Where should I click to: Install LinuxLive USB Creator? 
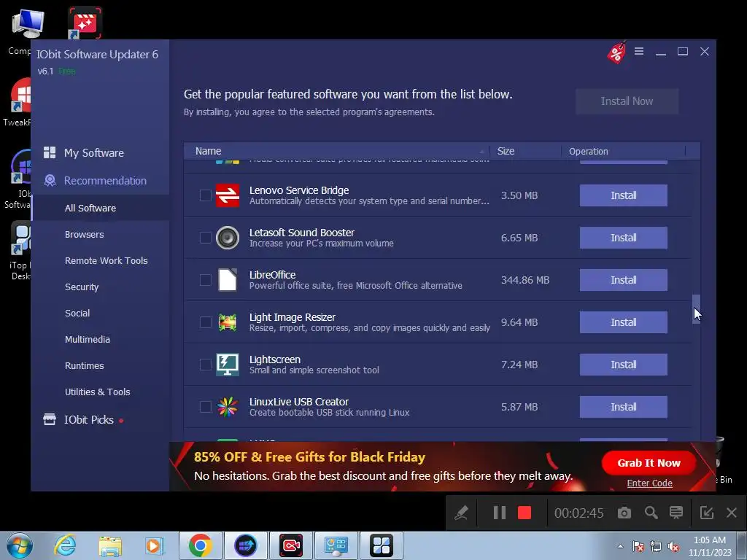(623, 407)
